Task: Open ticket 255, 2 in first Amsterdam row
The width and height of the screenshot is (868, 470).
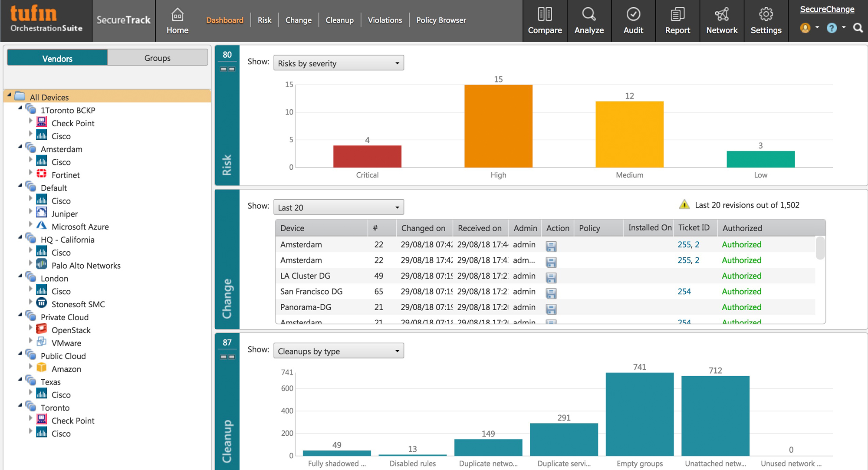Action: [x=688, y=244]
